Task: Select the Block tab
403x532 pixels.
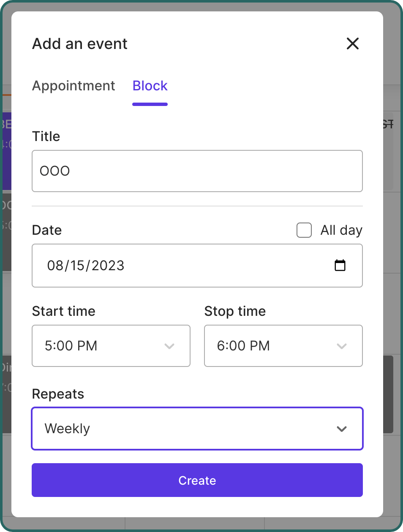Action: 150,86
